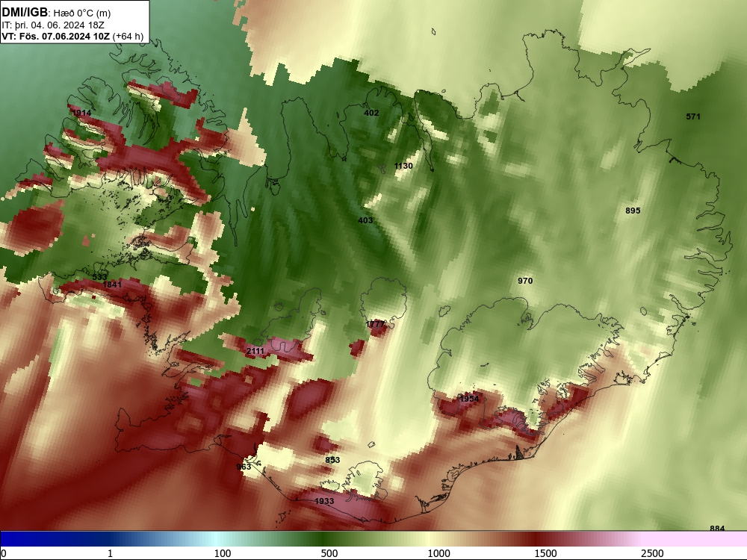Click the 'DMI/IGB: Hæð 0°C (m)' title text
This screenshot has width=747, height=560.
point(56,13)
